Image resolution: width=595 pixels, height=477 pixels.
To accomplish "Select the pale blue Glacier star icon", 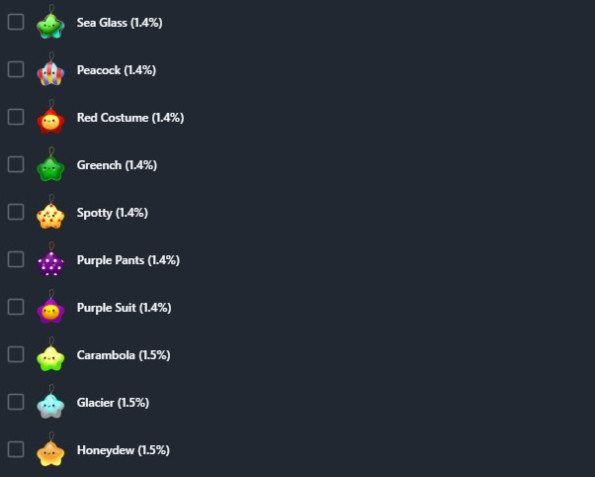I will click(50, 405).
